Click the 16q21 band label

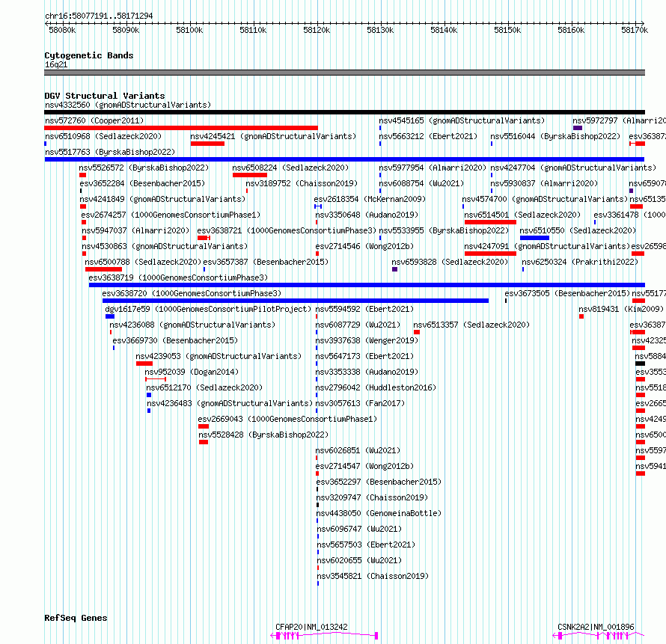tap(56, 64)
